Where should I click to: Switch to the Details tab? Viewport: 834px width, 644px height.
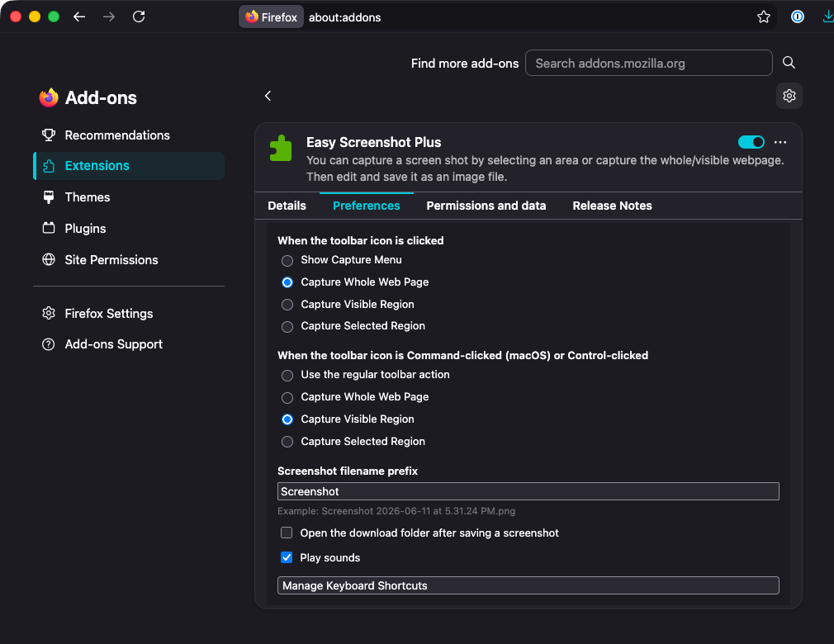coord(287,206)
